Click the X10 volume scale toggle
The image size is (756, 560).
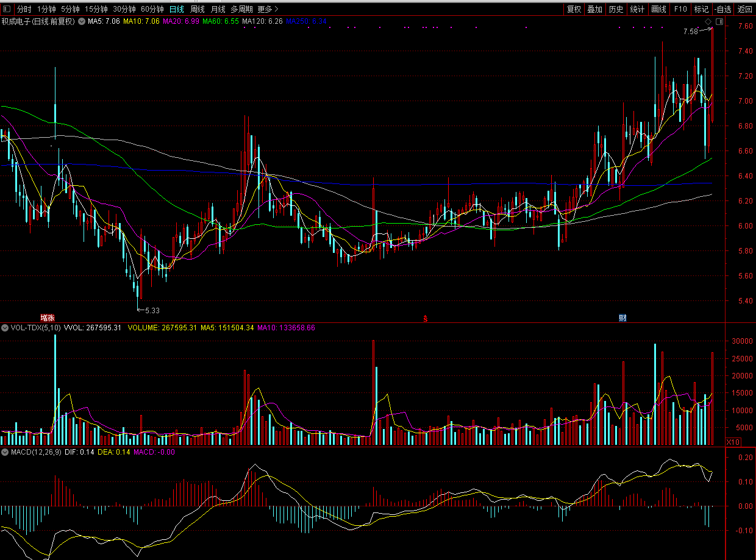point(733,441)
